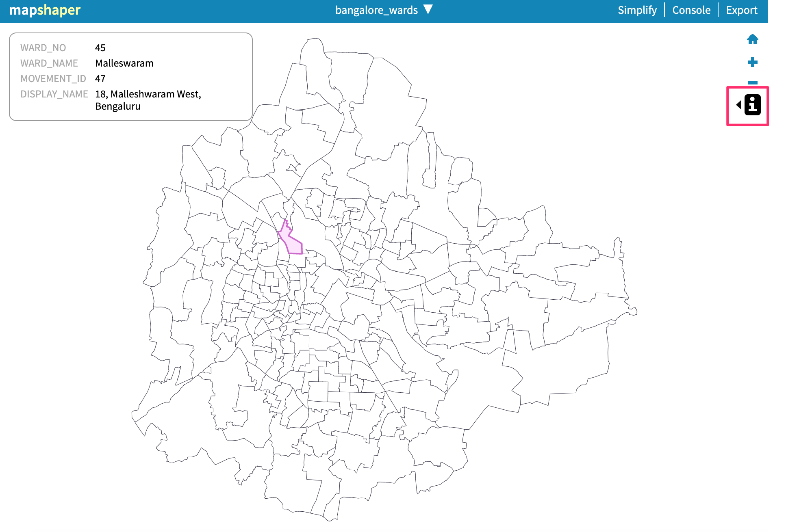
Task: Reset the map view with the home icon
Action: [752, 39]
